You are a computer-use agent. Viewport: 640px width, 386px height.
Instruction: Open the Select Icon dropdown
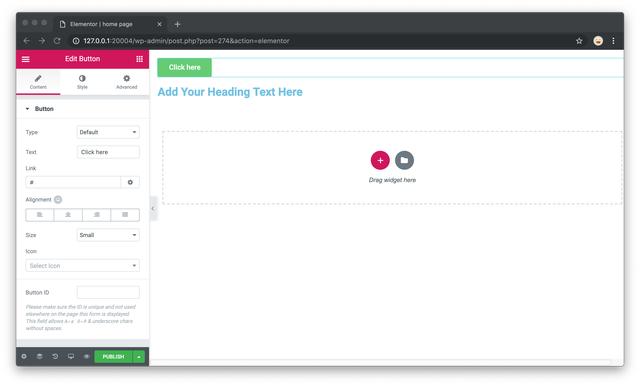(82, 266)
